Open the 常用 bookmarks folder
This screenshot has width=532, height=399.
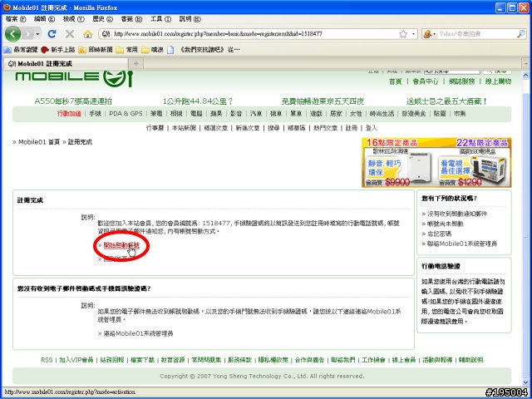127,50
